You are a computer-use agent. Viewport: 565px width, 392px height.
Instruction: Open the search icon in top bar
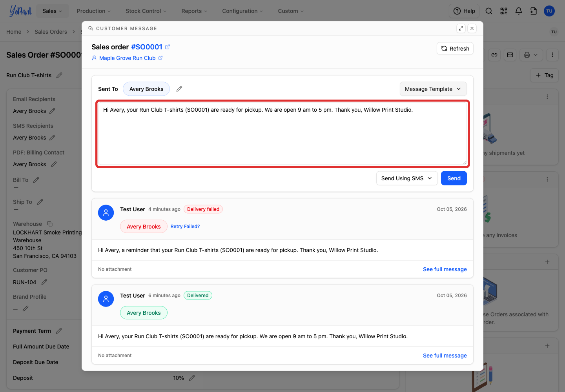[489, 11]
